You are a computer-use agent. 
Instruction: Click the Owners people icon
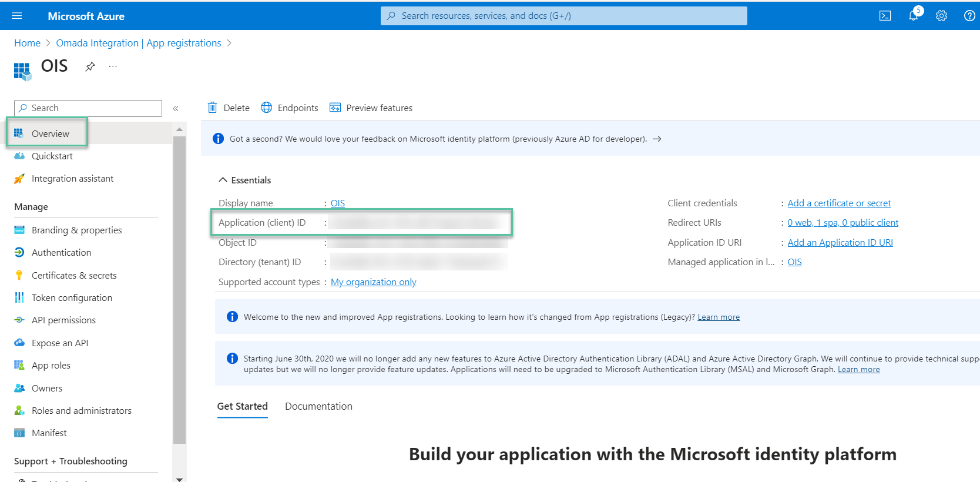pos(19,388)
